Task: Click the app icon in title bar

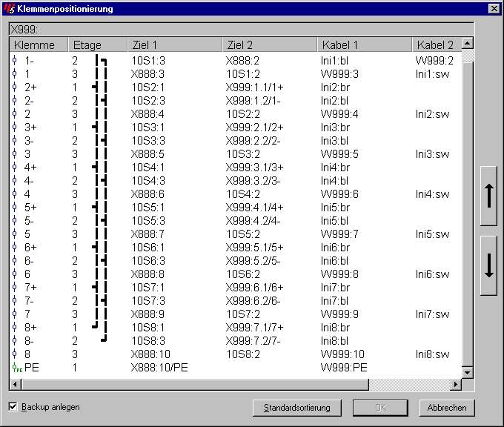Action: tap(10, 9)
